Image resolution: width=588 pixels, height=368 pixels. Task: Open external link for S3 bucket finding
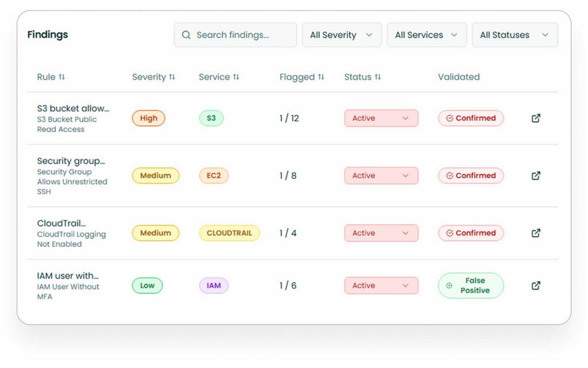tap(535, 118)
